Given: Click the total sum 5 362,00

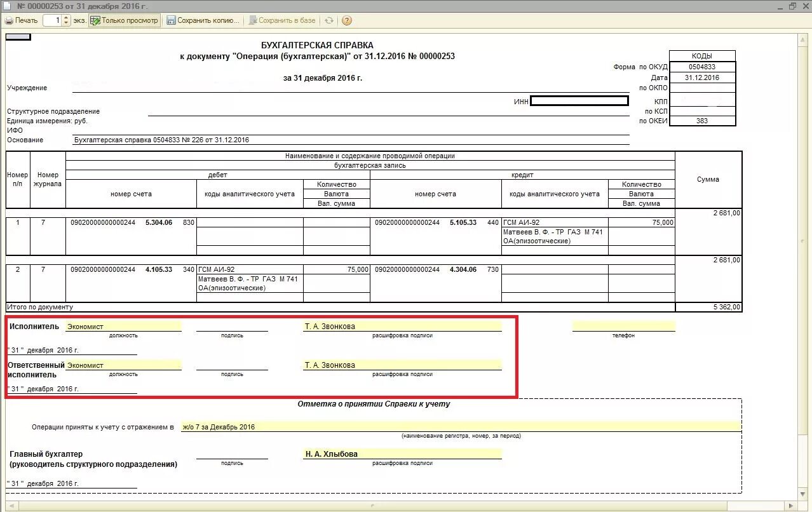Looking at the screenshot, I should point(727,307).
